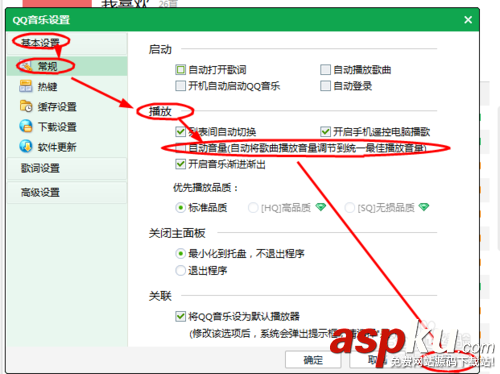The width and height of the screenshot is (500, 374).
Task: Click the 启动 section heading
Action: coord(160,49)
